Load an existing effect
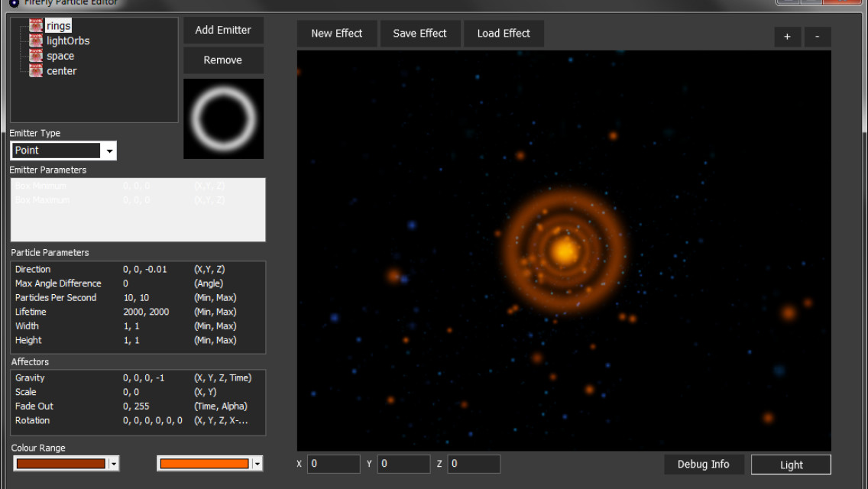 point(504,33)
